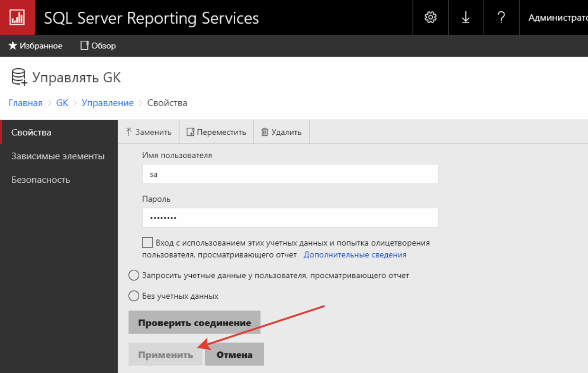Focus the Пароль field

click(x=290, y=218)
